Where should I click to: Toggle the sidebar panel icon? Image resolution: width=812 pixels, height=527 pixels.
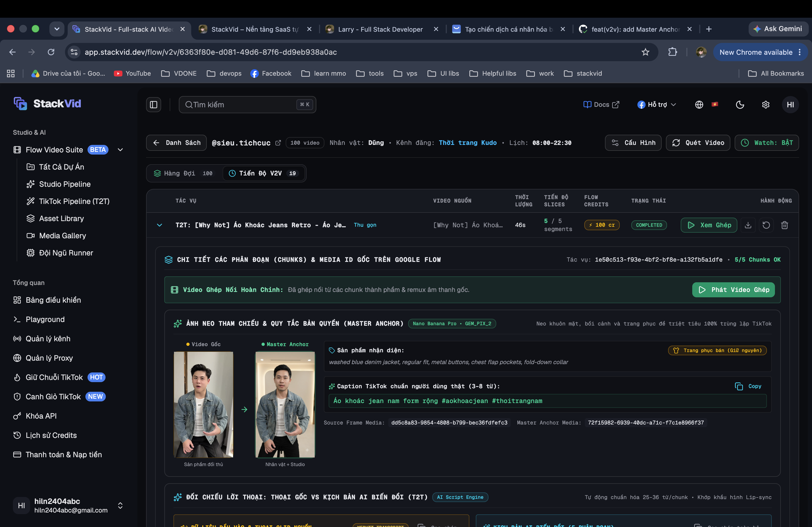point(154,105)
